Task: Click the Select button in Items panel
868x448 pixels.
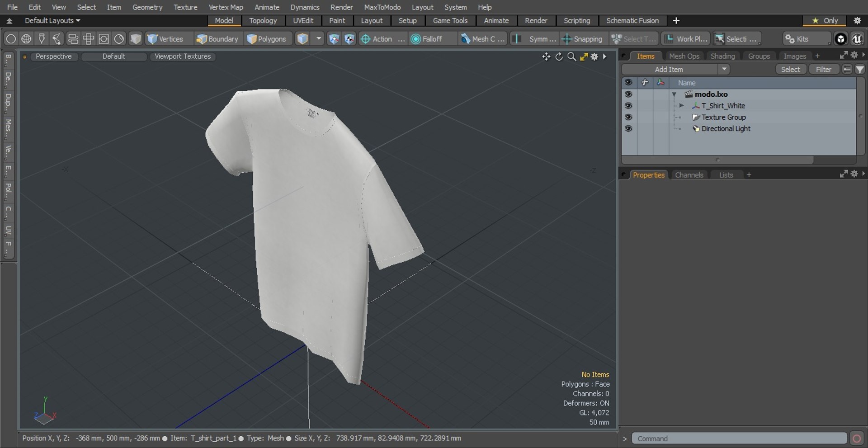Action: pos(790,69)
